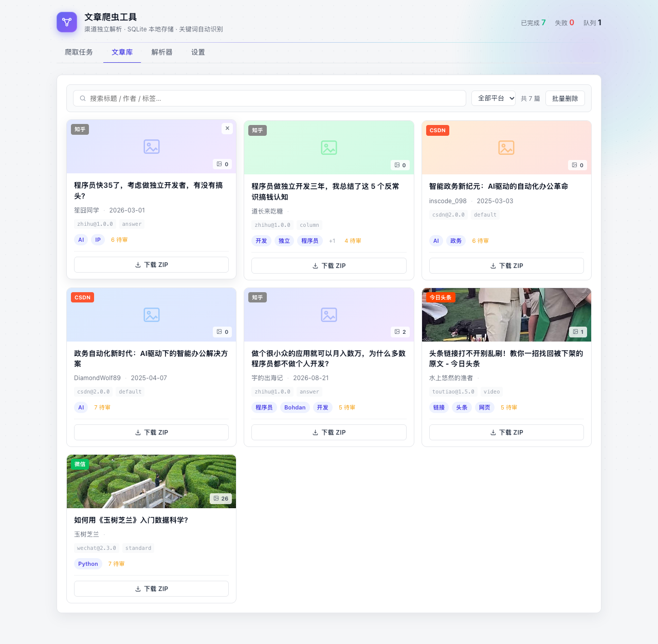Click image count badge showing 26 on 玉树芝兰 card
658x644 pixels.
pos(221,498)
